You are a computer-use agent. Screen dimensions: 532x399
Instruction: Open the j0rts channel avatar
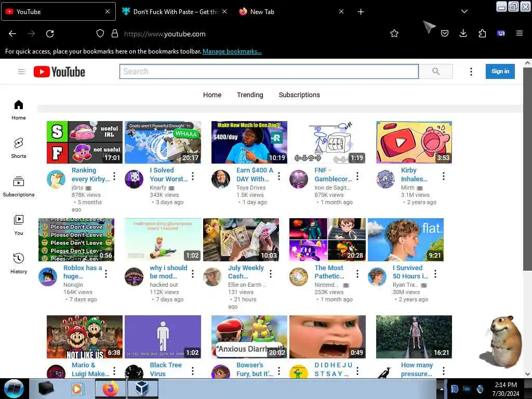(56, 179)
